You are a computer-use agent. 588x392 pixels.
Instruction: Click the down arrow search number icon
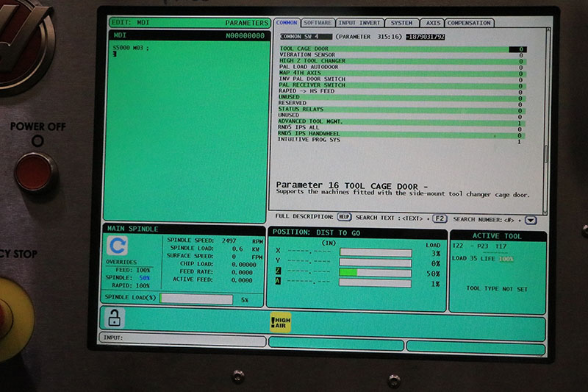530,220
